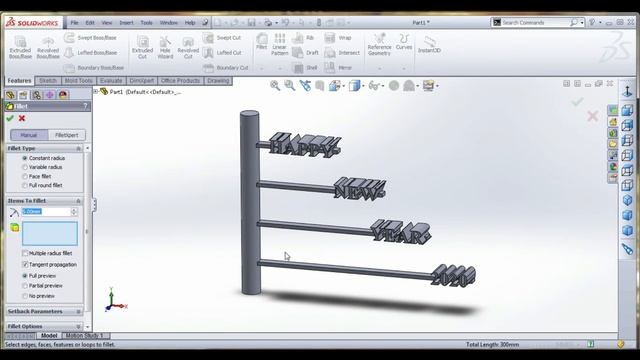Choose the Lofted Boss/Base tool
This screenshot has width=640, height=360.
[x=91, y=53]
